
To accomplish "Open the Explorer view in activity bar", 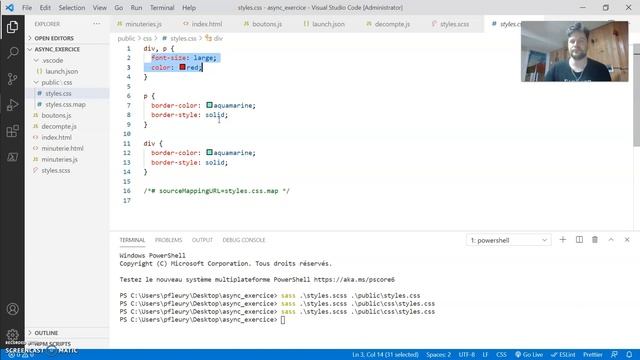I will click(12, 27).
